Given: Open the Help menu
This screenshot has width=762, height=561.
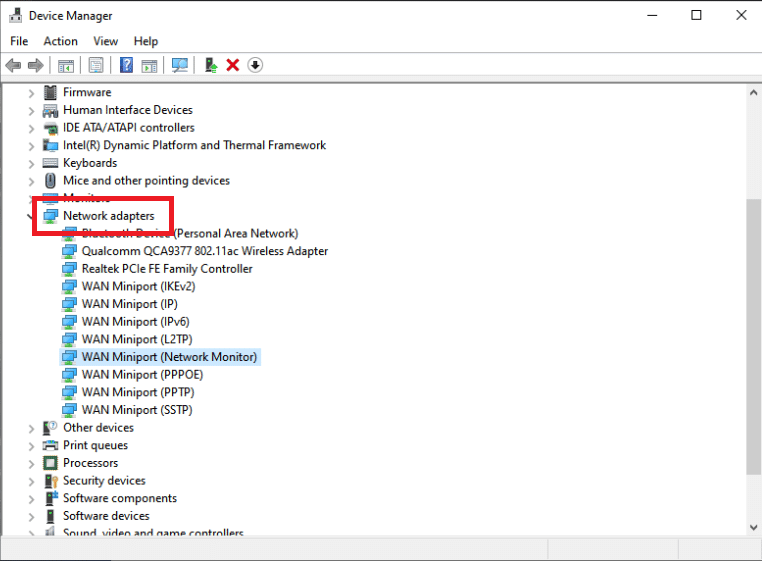Looking at the screenshot, I should pos(146,41).
